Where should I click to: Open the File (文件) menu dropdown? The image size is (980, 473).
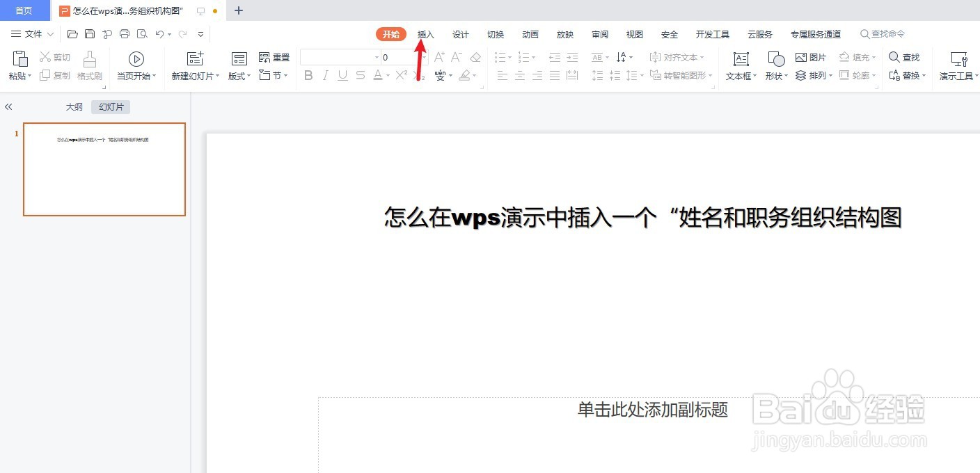[33, 33]
